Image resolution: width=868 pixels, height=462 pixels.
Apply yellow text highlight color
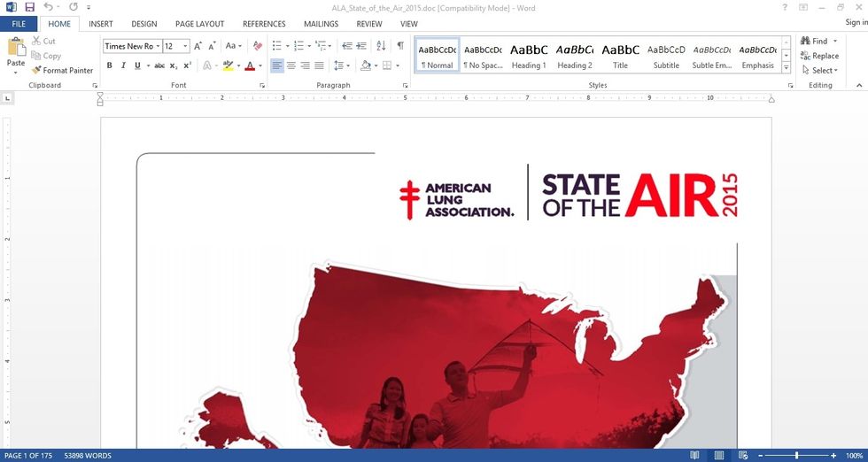[228, 65]
